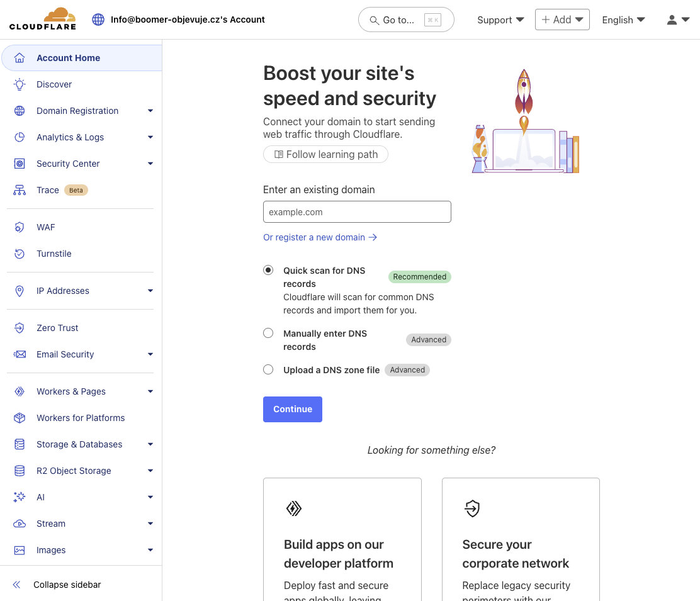Click the Collapse sidebar chevron icon

pos(16,585)
